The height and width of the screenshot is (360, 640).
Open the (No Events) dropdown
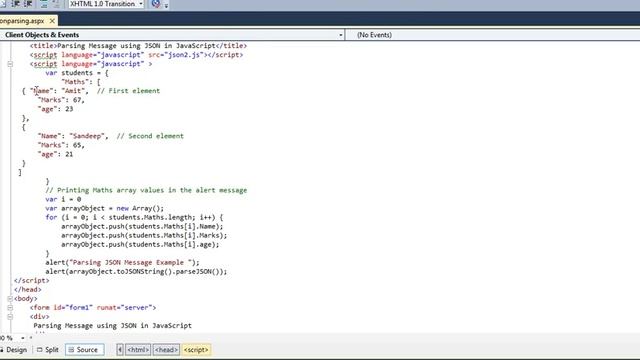coord(493,35)
